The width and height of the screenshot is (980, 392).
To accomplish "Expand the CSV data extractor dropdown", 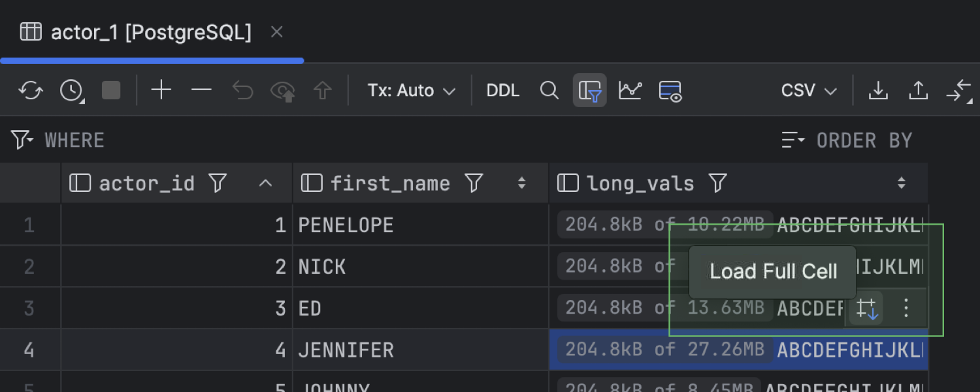I will point(809,90).
